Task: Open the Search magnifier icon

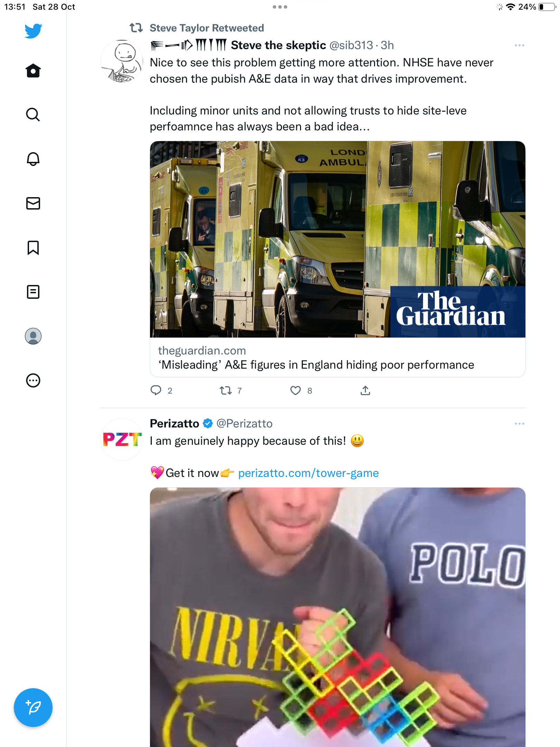Action: 33,114
